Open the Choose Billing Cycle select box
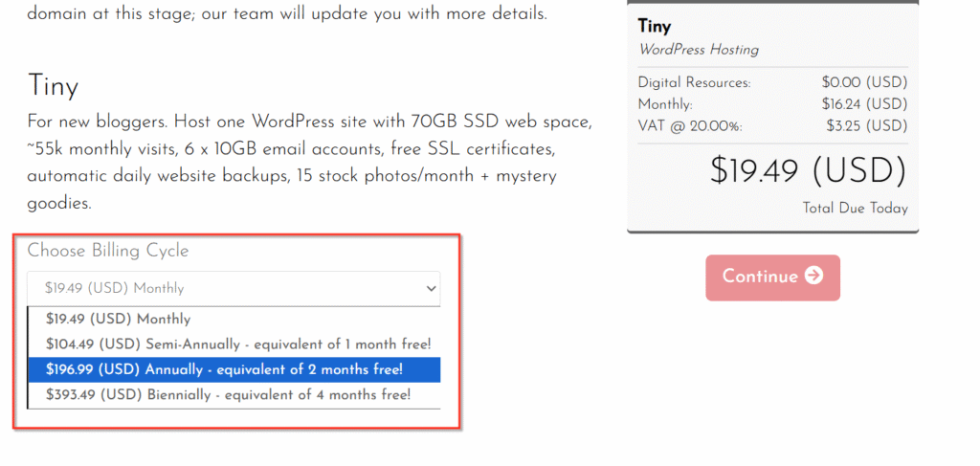The width and height of the screenshot is (980, 466). click(x=234, y=288)
